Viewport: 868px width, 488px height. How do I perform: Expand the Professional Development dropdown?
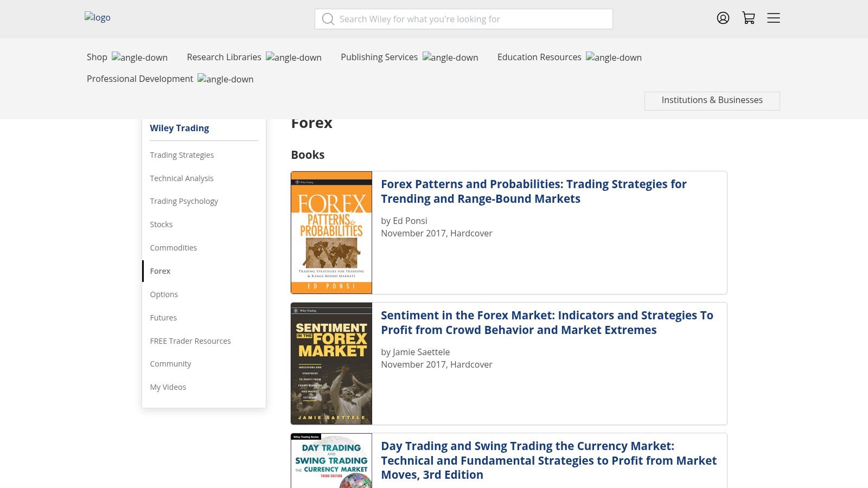coord(170,79)
